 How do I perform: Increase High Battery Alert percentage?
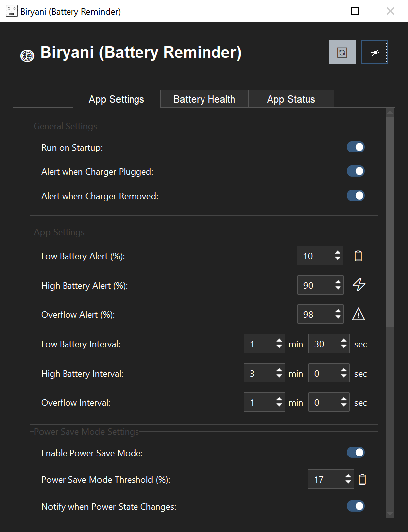(338, 282)
